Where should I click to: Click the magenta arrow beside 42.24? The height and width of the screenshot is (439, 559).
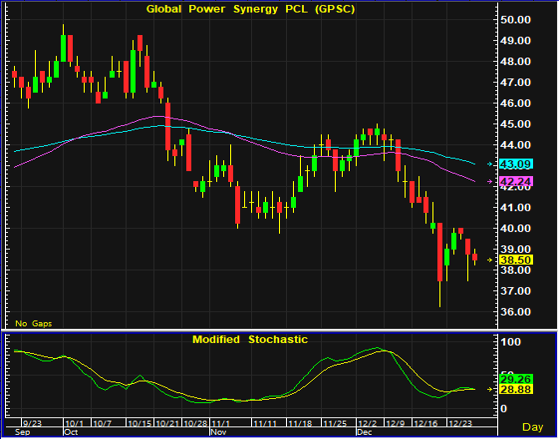(x=490, y=182)
